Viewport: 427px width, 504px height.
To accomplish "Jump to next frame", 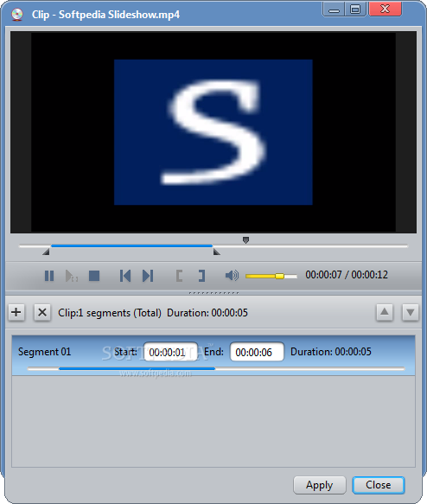I will [x=148, y=276].
